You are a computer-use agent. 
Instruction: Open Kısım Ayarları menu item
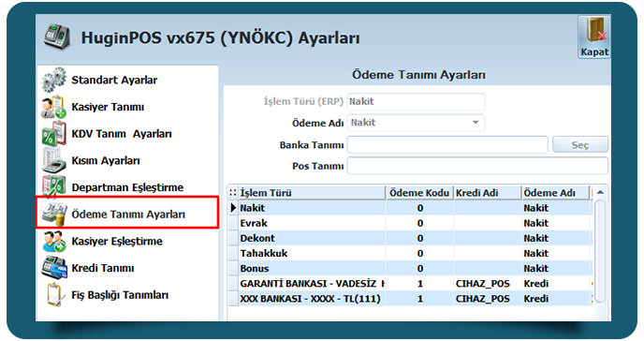click(106, 160)
